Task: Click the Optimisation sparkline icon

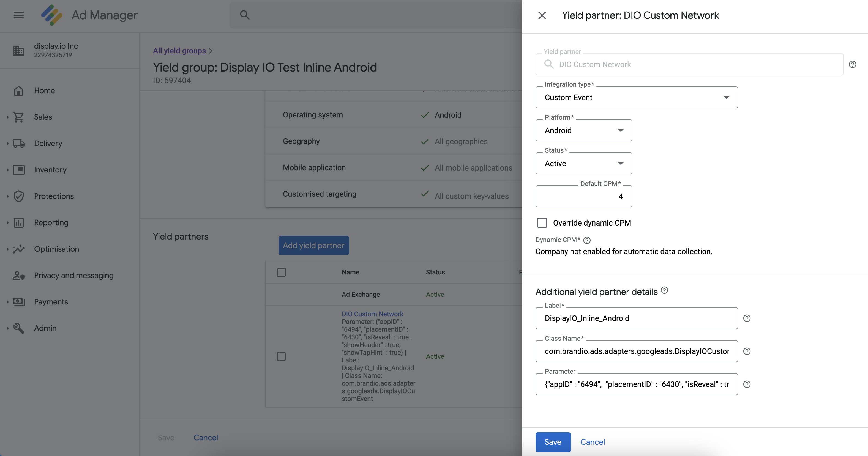Action: pyautogui.click(x=18, y=249)
